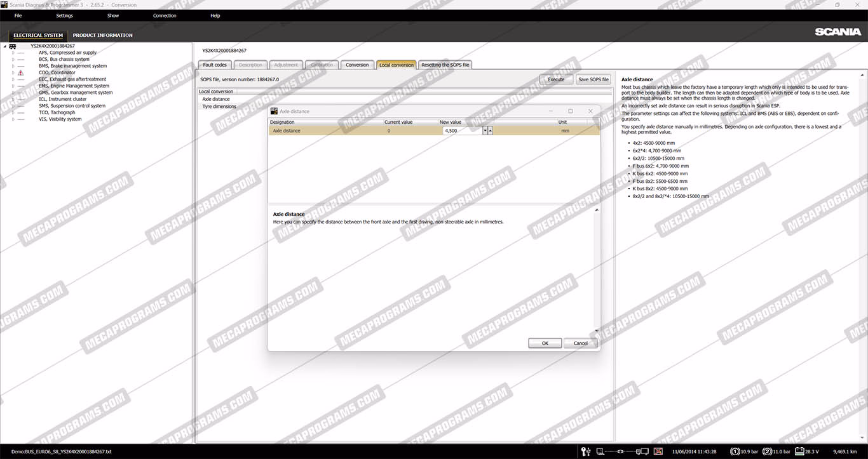Expand GMS, Gearbox management system

[13, 93]
